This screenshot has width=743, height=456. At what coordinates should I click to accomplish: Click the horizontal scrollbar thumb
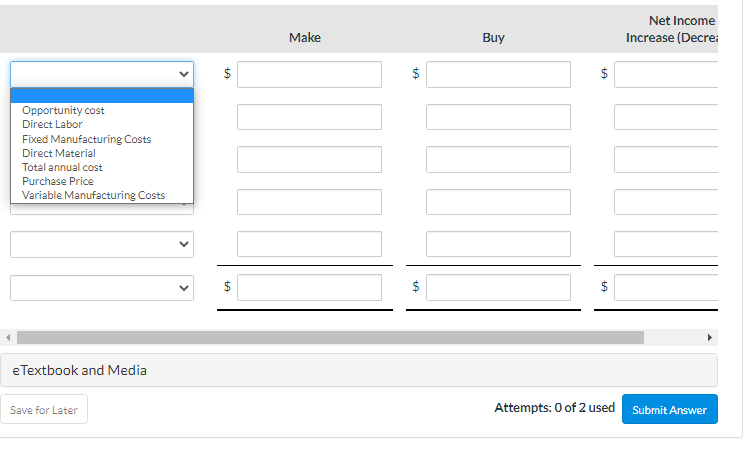[330, 337]
